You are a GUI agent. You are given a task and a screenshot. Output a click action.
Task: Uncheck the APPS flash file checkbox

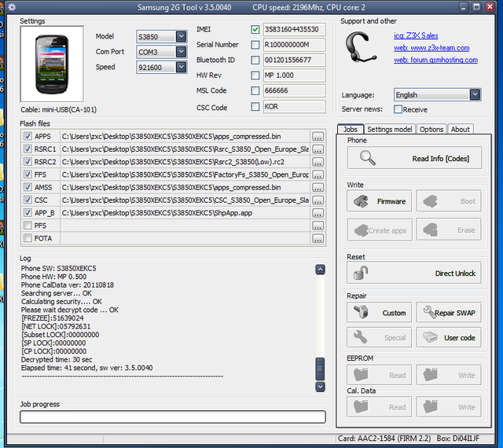coord(28,136)
